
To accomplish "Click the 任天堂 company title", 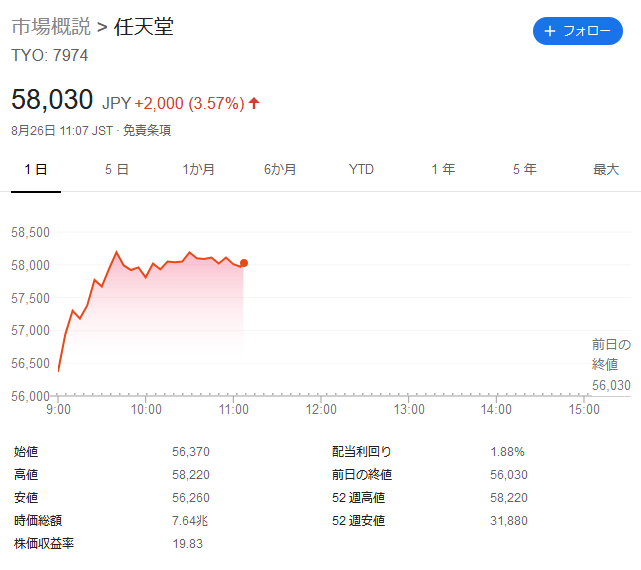I will click(144, 27).
